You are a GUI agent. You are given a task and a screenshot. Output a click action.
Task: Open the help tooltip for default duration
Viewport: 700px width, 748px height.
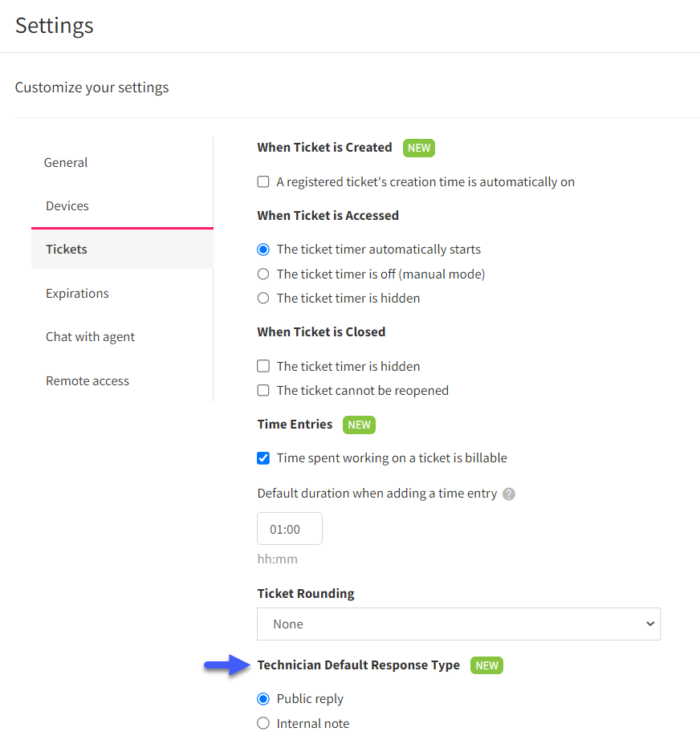coord(509,494)
